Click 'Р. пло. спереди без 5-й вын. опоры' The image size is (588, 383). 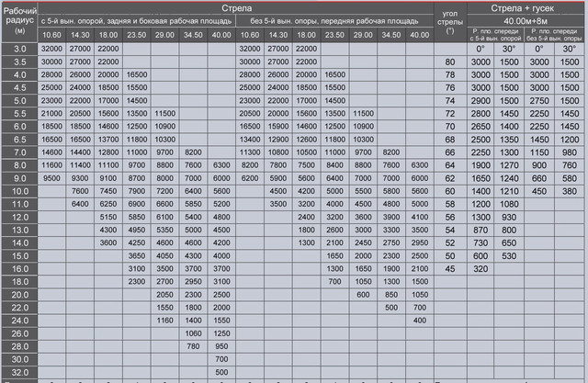[554, 35]
